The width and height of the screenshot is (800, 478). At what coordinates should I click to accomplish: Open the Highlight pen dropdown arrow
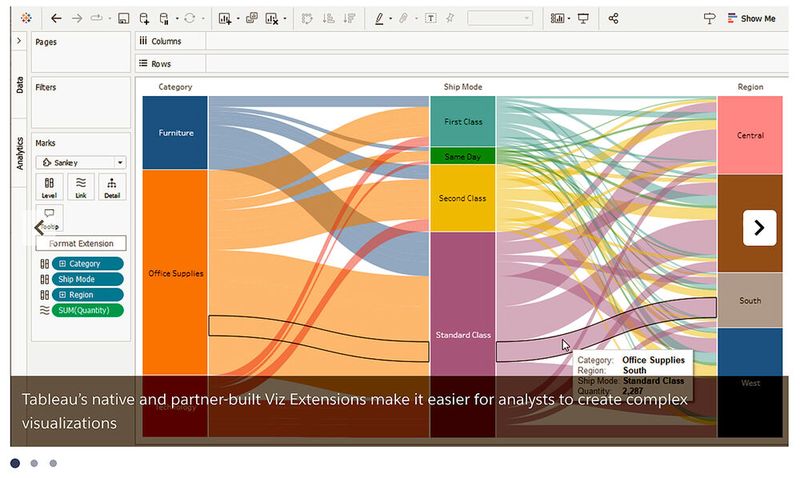[x=391, y=19]
